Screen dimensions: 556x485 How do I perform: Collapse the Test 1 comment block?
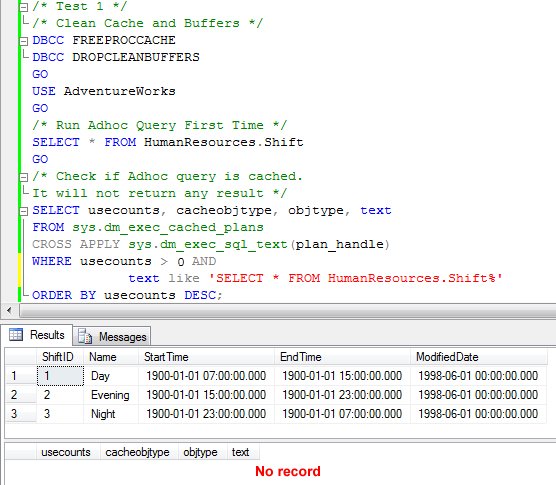23,7
